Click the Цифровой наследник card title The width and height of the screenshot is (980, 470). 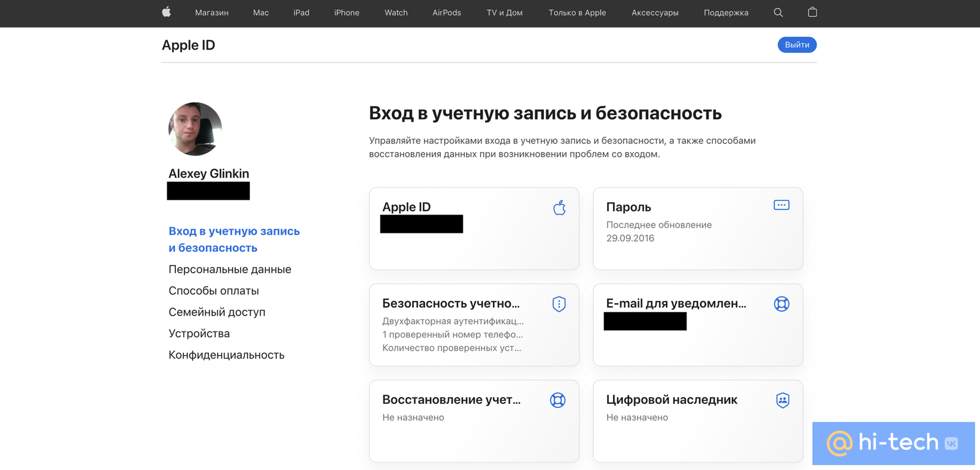pos(672,400)
